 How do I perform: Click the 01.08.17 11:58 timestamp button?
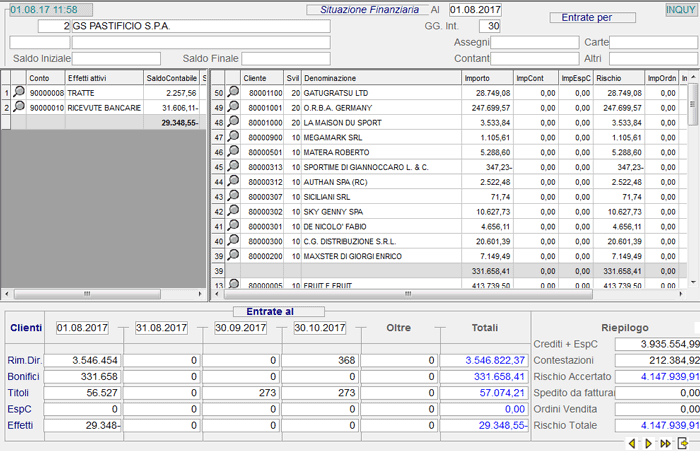tap(50, 9)
